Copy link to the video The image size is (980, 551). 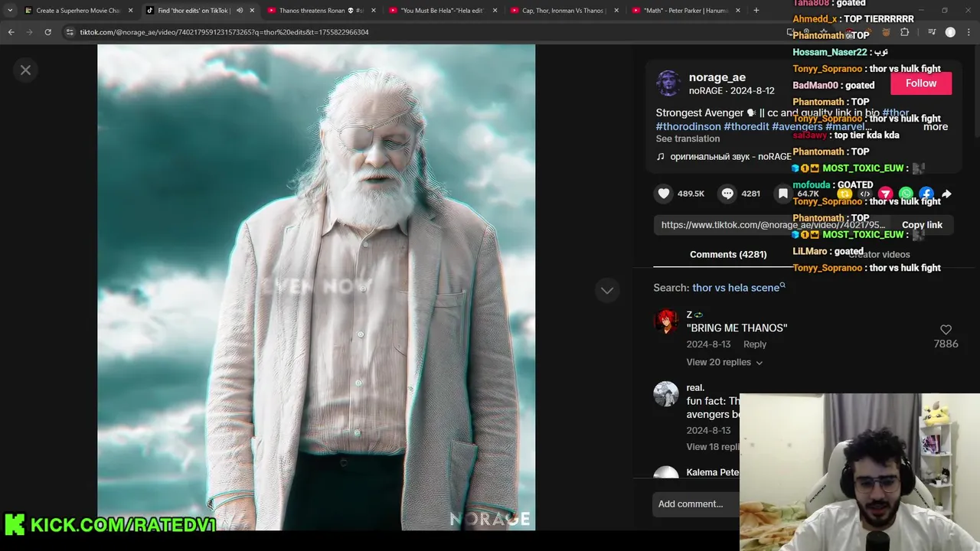point(922,225)
